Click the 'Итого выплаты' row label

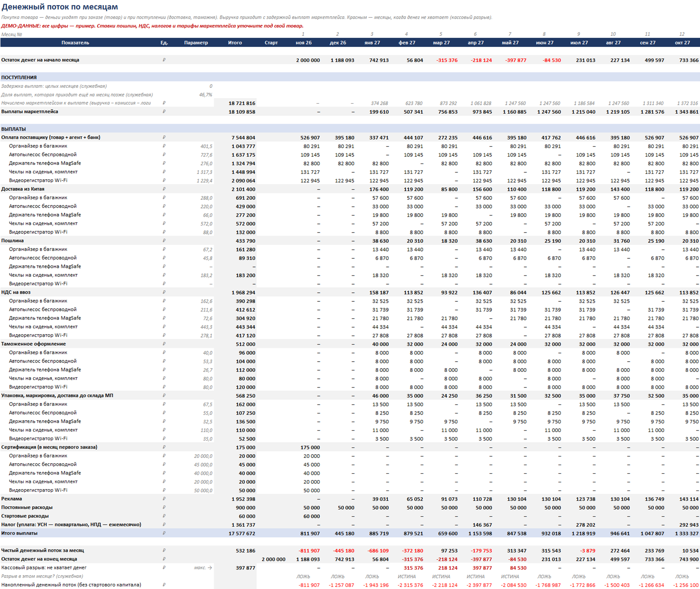[19, 533]
